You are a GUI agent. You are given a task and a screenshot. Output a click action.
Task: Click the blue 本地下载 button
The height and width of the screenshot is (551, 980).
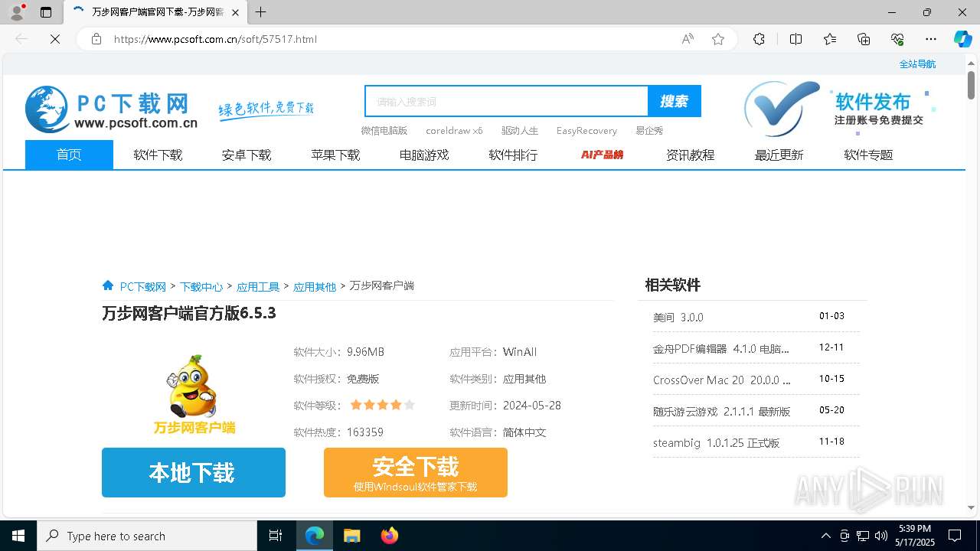tap(194, 473)
